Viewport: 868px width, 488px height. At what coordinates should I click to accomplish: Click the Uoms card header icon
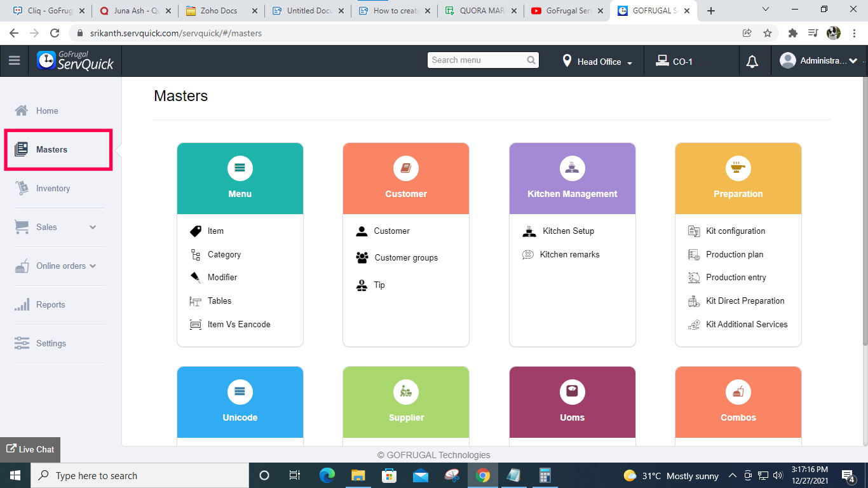click(x=573, y=392)
